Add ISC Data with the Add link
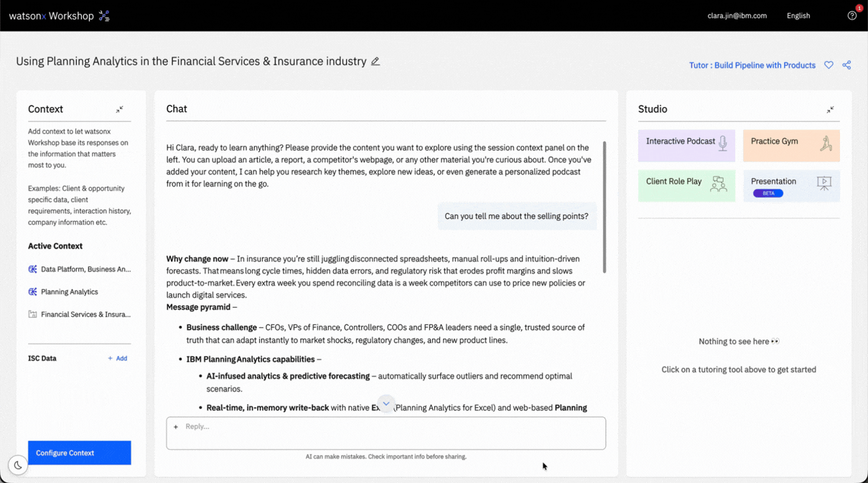 (x=118, y=359)
